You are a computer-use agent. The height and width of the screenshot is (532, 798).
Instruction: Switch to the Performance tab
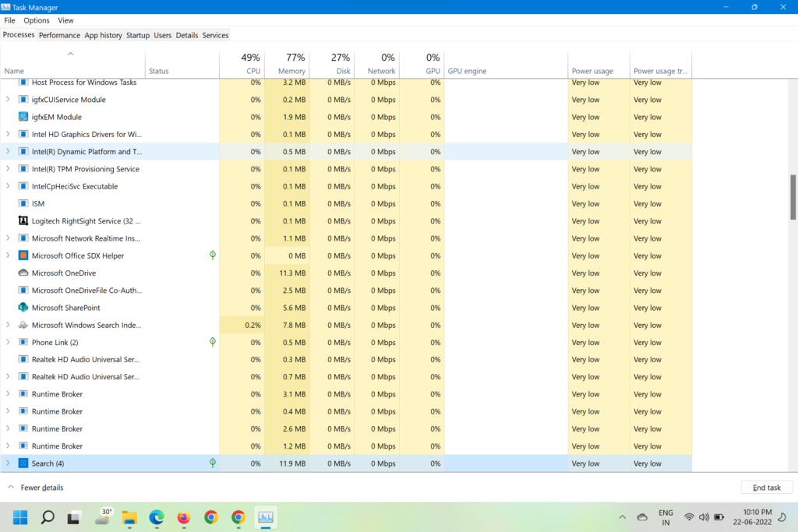click(x=59, y=35)
